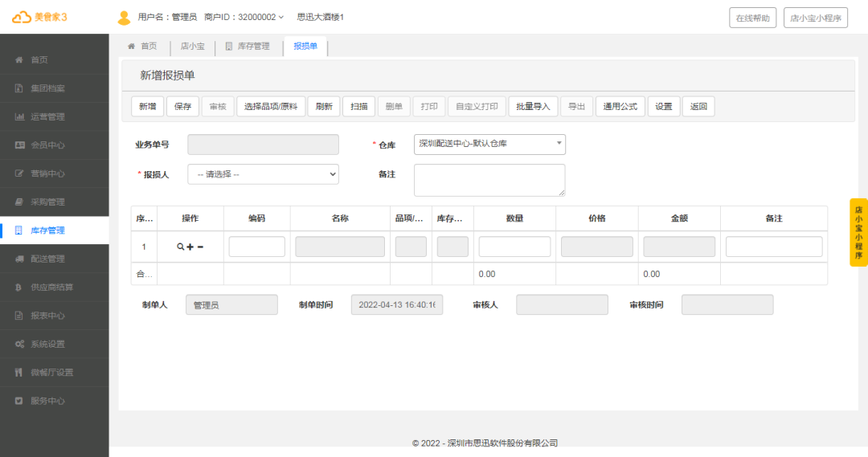Click the 保存 save button
Screen dimensions: 868x457
(x=182, y=106)
